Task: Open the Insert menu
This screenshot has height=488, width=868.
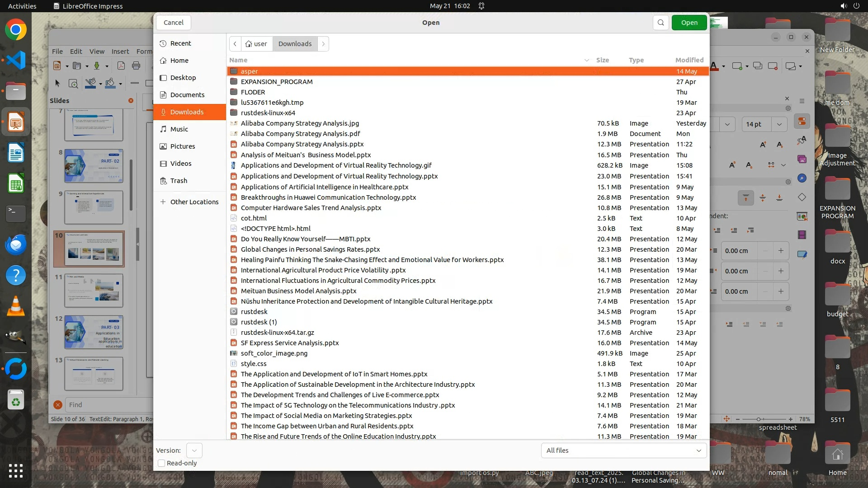Action: (x=120, y=52)
